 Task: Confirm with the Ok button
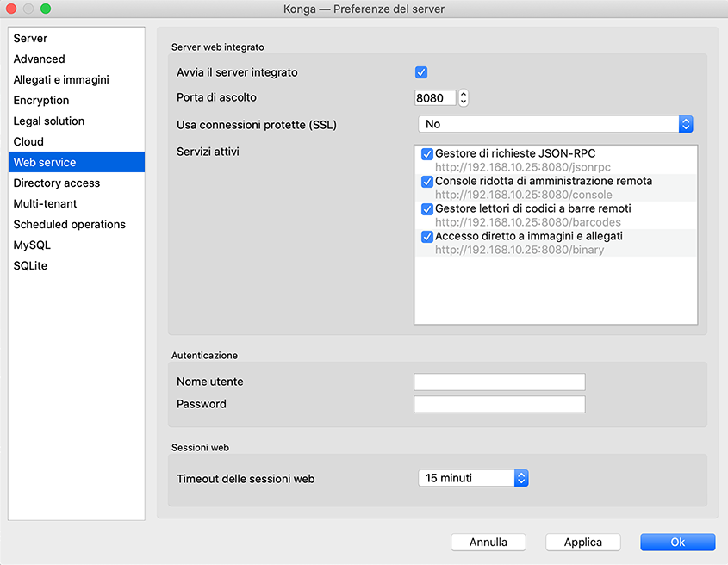tap(677, 543)
